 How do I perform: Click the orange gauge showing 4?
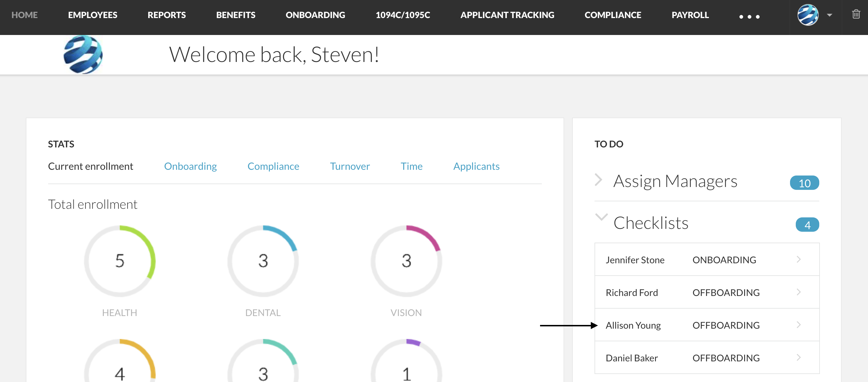coord(120,361)
